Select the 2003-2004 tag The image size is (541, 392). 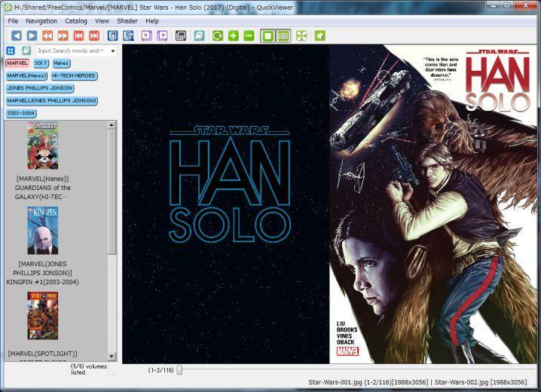coord(21,112)
